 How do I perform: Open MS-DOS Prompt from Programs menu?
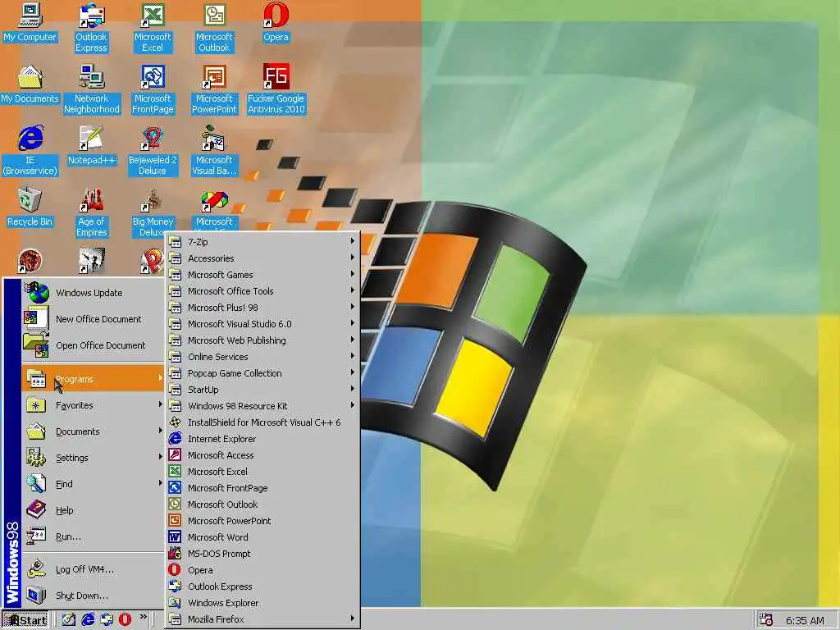262,554
